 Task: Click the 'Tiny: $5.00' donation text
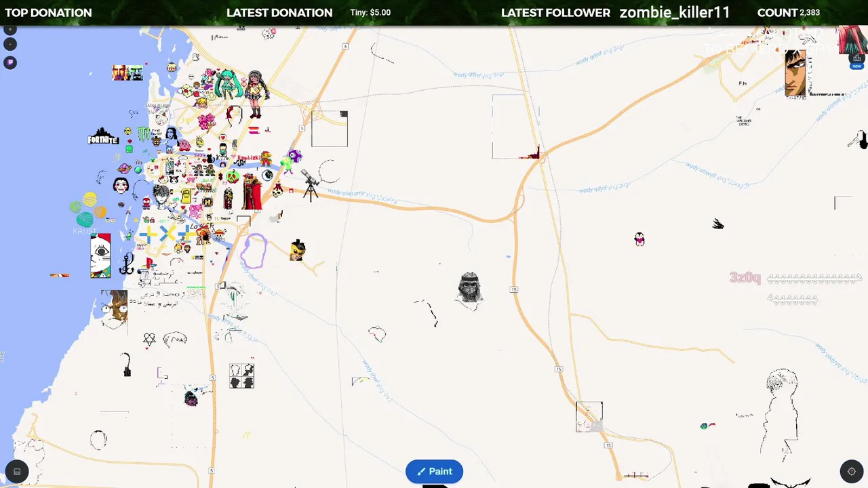coord(370,12)
